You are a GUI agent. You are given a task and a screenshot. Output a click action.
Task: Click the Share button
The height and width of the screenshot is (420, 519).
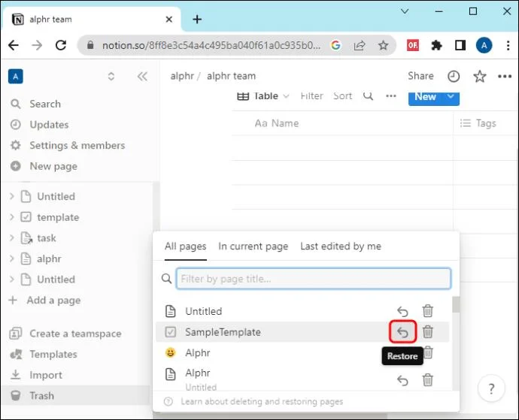(x=420, y=76)
